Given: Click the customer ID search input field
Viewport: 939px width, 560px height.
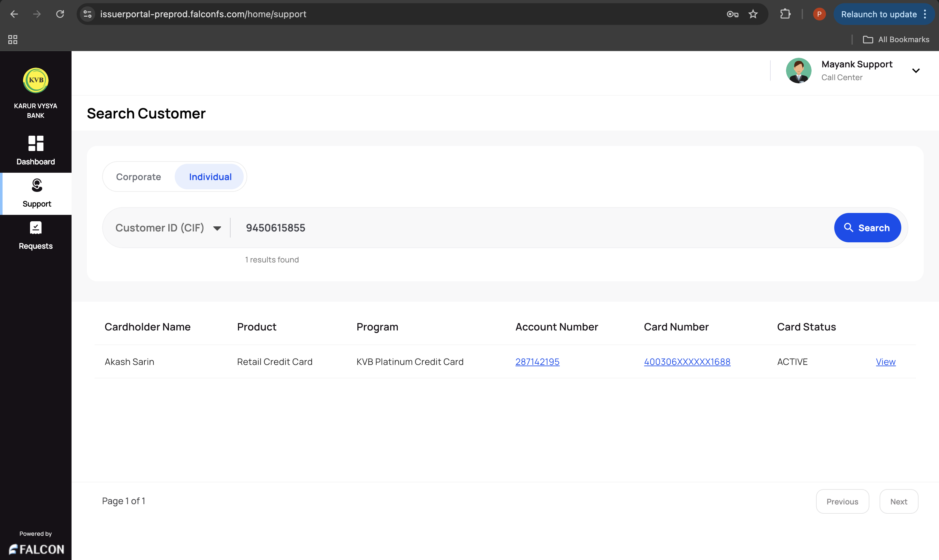Looking at the screenshot, I should tap(528, 228).
